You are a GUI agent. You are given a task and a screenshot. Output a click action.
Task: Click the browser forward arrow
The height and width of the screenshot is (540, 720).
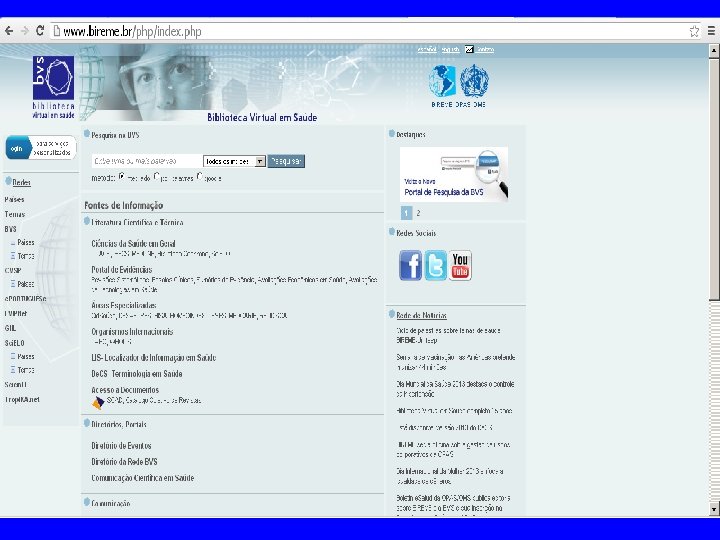click(x=24, y=31)
